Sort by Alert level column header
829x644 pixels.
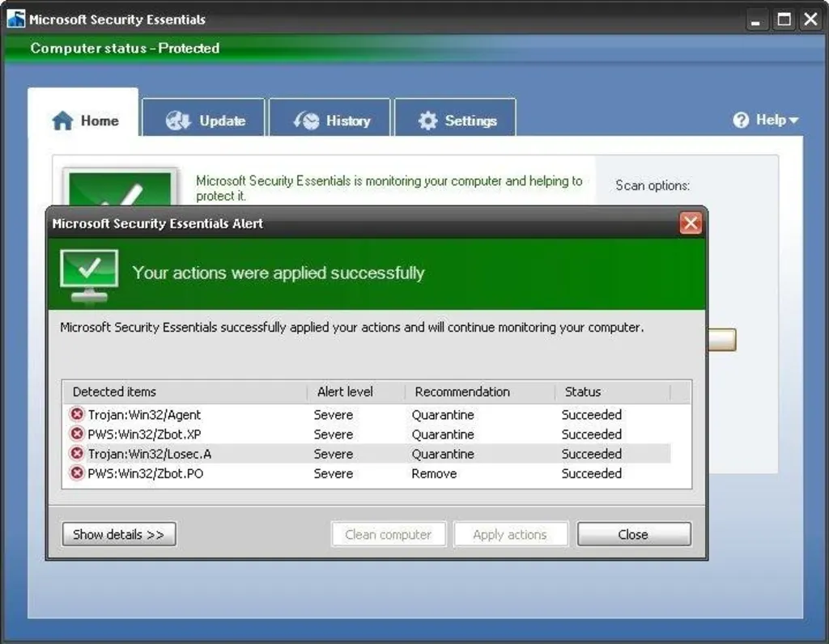pos(356,392)
